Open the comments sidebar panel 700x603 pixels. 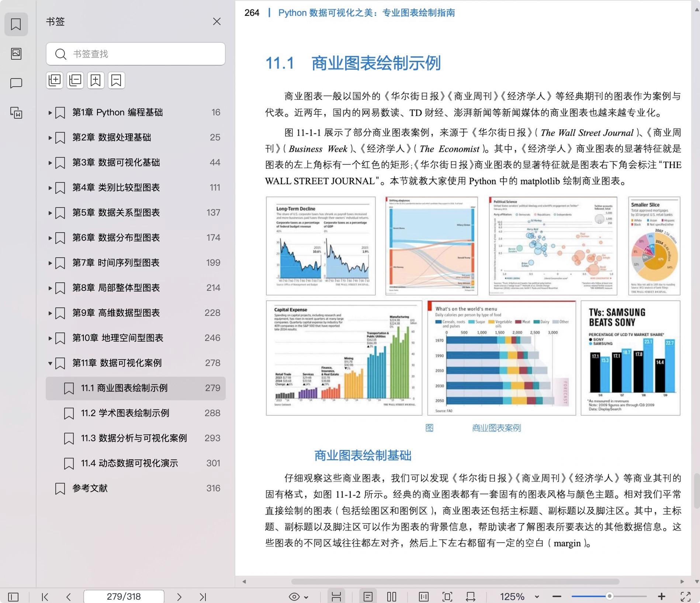pyautogui.click(x=16, y=83)
